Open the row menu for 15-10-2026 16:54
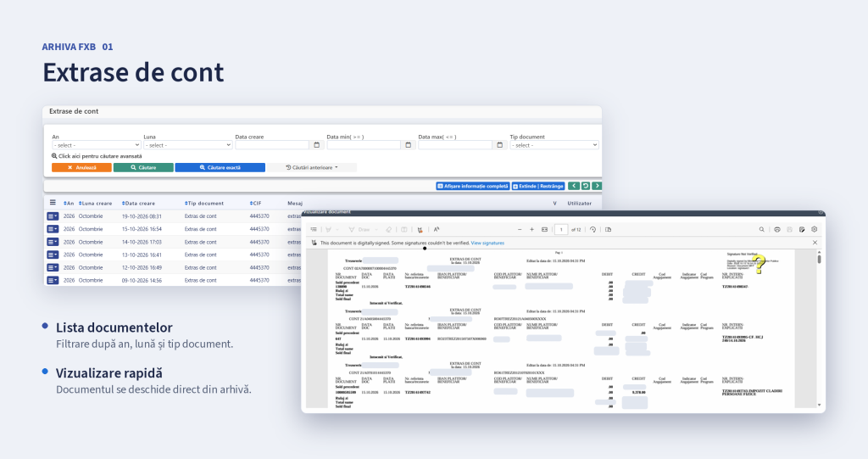This screenshot has width=868, height=459. pos(53,229)
